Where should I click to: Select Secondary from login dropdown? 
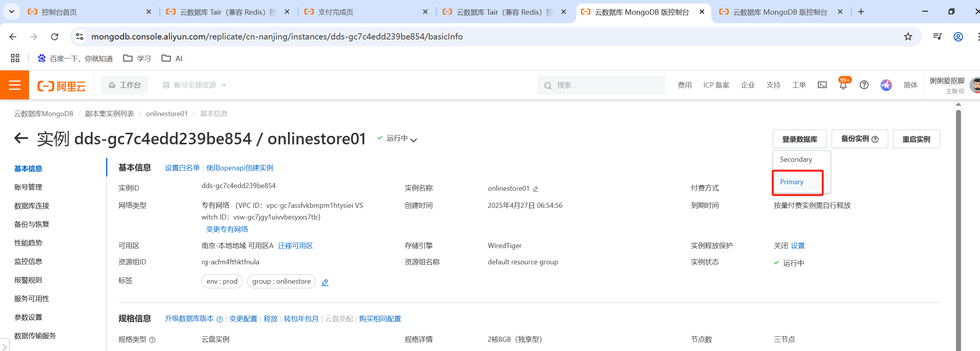tap(796, 159)
